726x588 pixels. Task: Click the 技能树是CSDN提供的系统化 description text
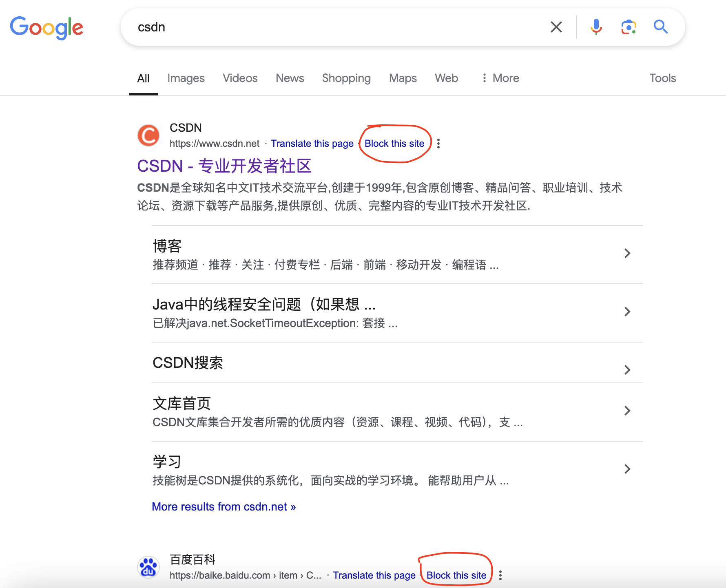(x=331, y=480)
